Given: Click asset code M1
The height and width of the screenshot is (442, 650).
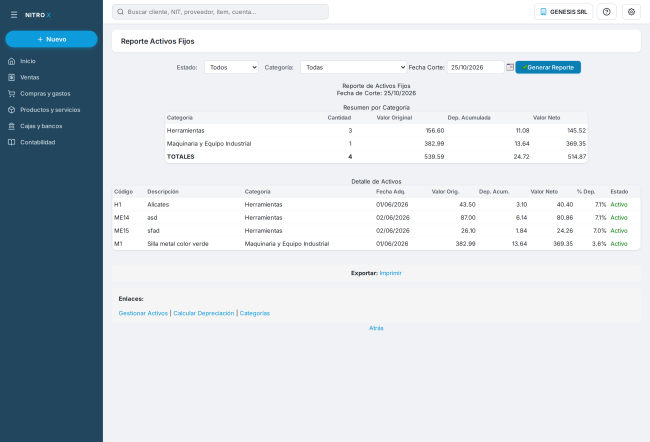Looking at the screenshot, I should pos(118,244).
